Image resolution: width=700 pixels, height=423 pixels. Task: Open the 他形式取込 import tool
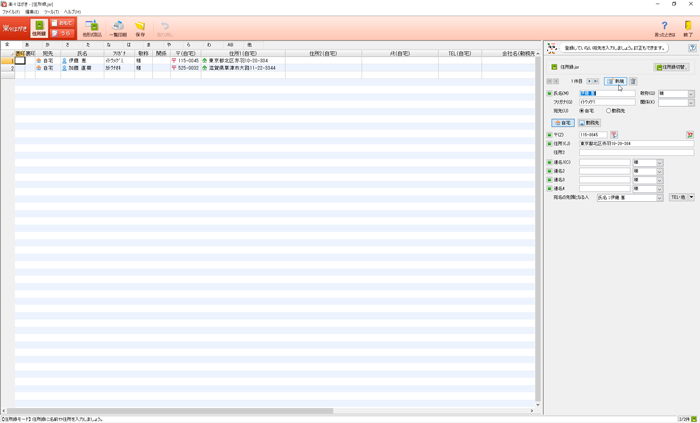(91, 28)
